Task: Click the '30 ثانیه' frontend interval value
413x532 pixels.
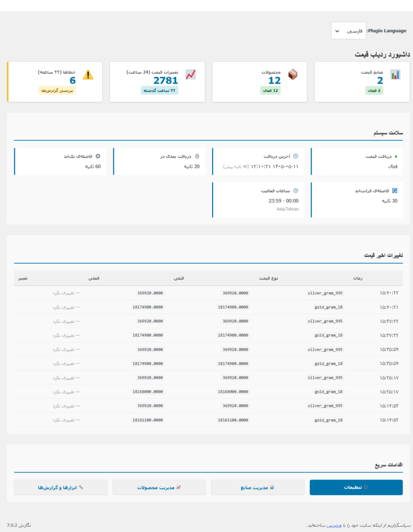Action: pyautogui.click(x=390, y=201)
